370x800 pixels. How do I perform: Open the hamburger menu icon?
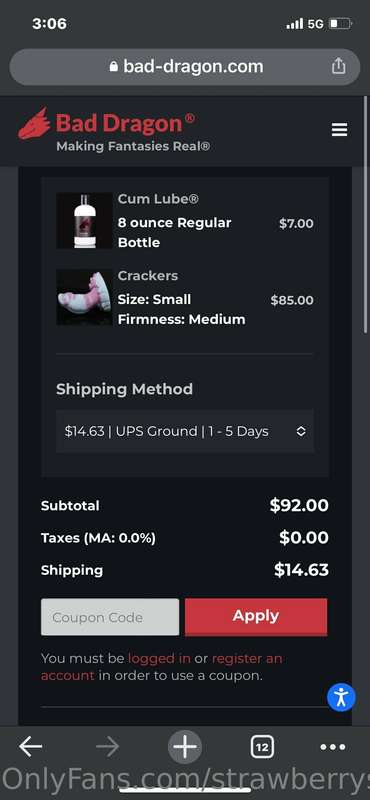(x=339, y=130)
